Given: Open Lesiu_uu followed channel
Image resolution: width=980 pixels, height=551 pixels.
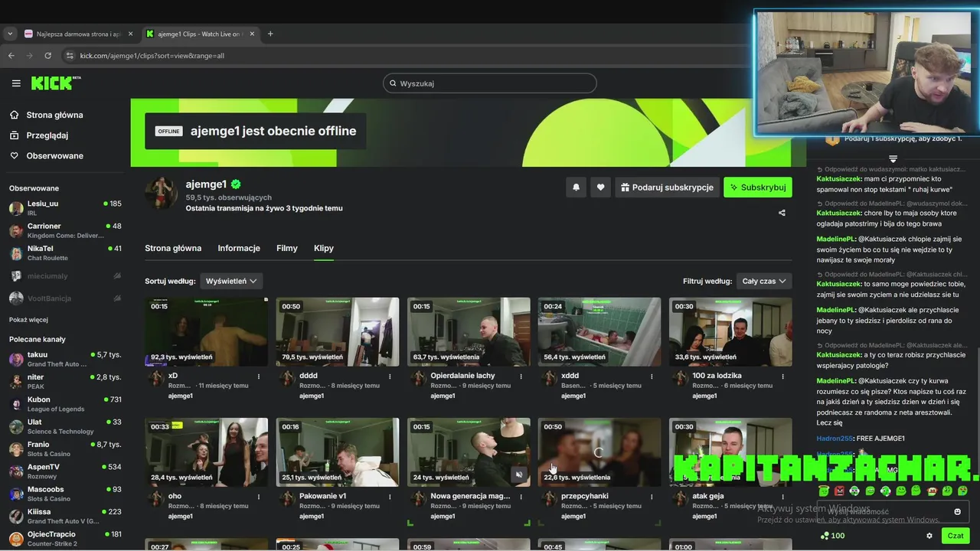Looking at the screenshot, I should [x=65, y=208].
